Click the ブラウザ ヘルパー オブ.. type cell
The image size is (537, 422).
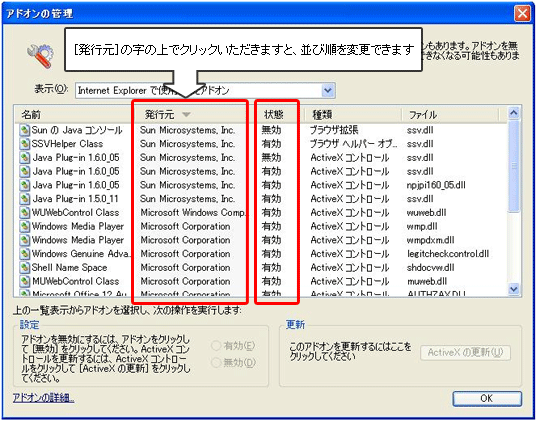[x=353, y=144]
